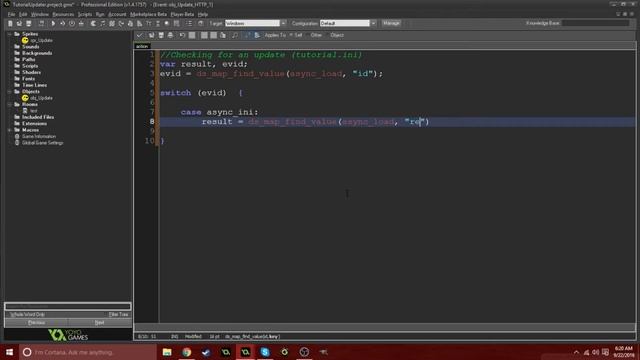640x360 pixels.
Task: Select the action tab above the code
Action: click(x=142, y=46)
